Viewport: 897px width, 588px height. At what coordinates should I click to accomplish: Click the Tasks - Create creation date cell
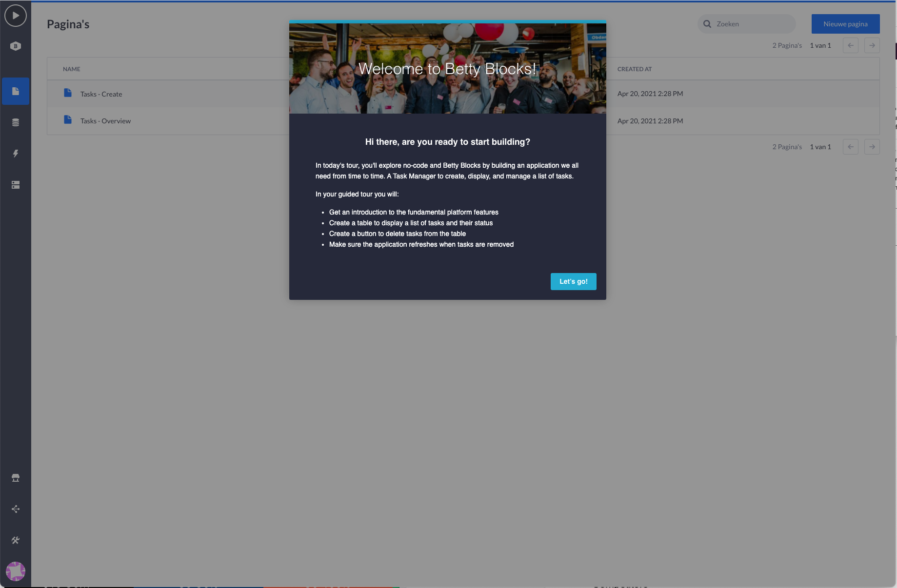[650, 94]
